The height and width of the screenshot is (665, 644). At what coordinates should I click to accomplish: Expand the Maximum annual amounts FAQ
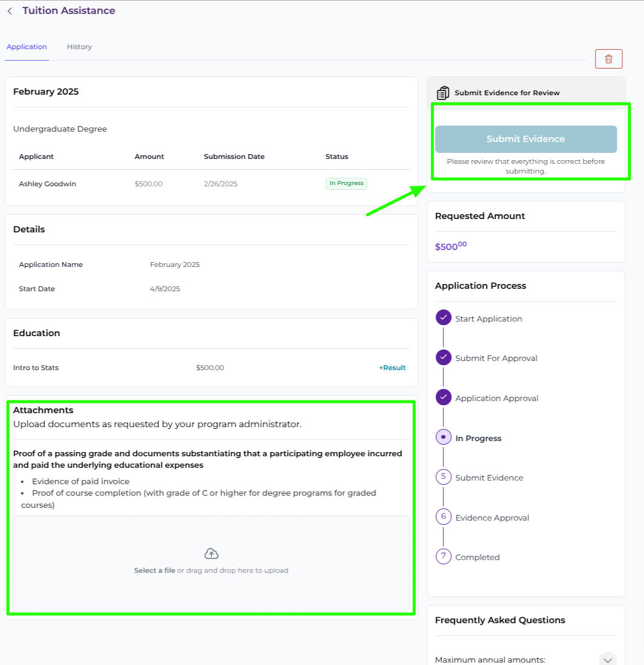click(x=607, y=660)
